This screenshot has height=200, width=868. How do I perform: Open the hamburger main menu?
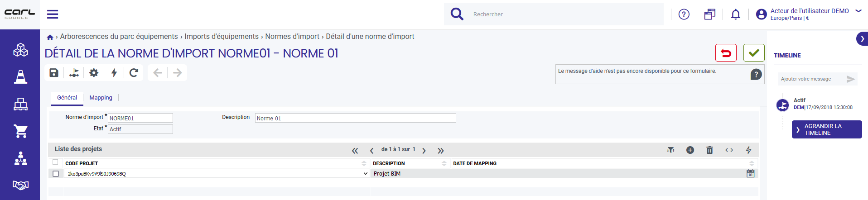point(53,14)
